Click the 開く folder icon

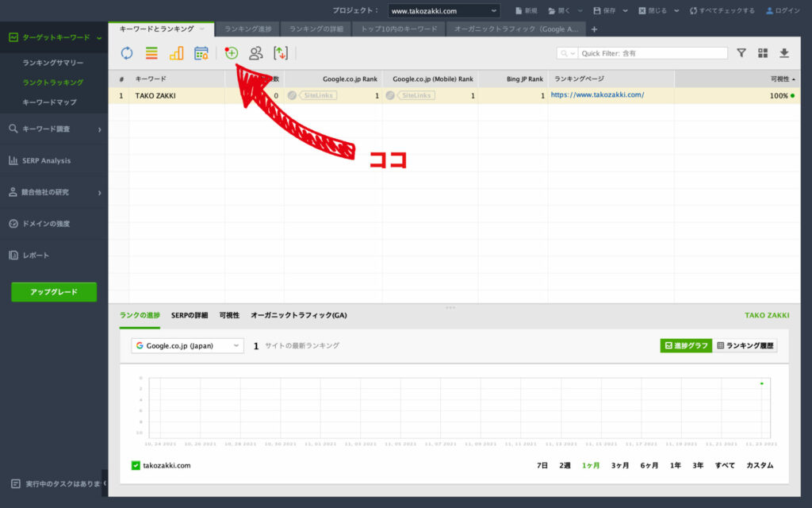[552, 11]
